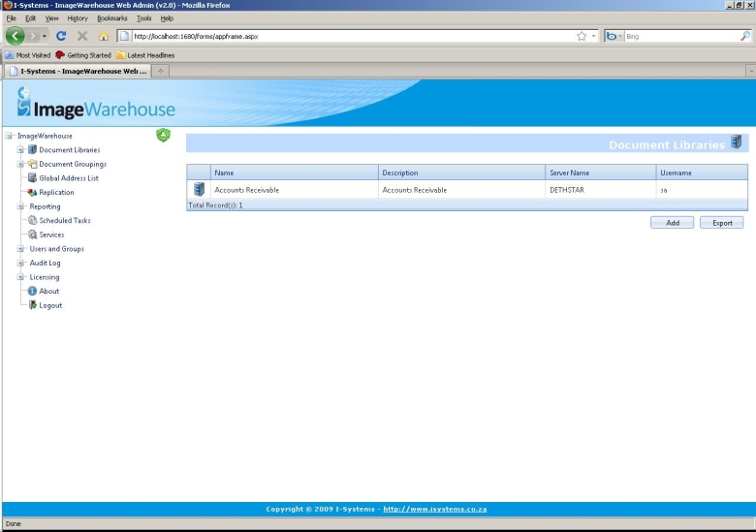Select the ImageWarehouse root label
This screenshot has width=756, height=532.
(x=45, y=136)
